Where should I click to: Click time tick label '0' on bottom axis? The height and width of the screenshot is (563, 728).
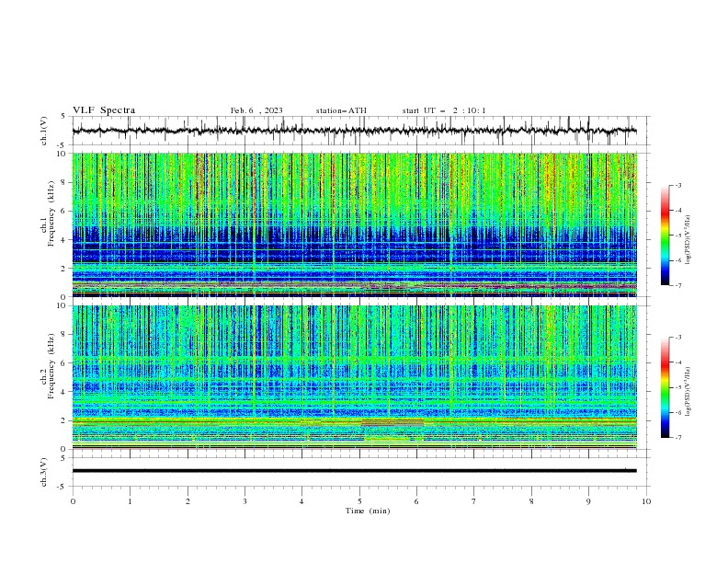[x=73, y=501]
